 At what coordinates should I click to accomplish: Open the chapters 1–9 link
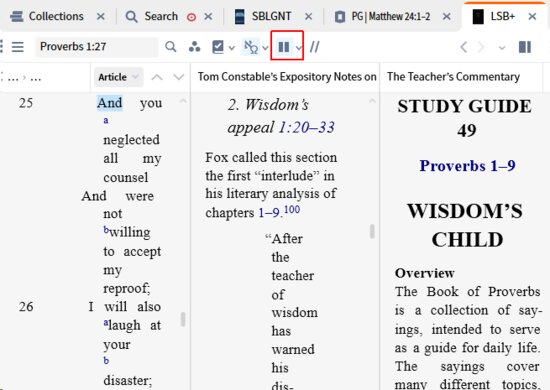269,213
